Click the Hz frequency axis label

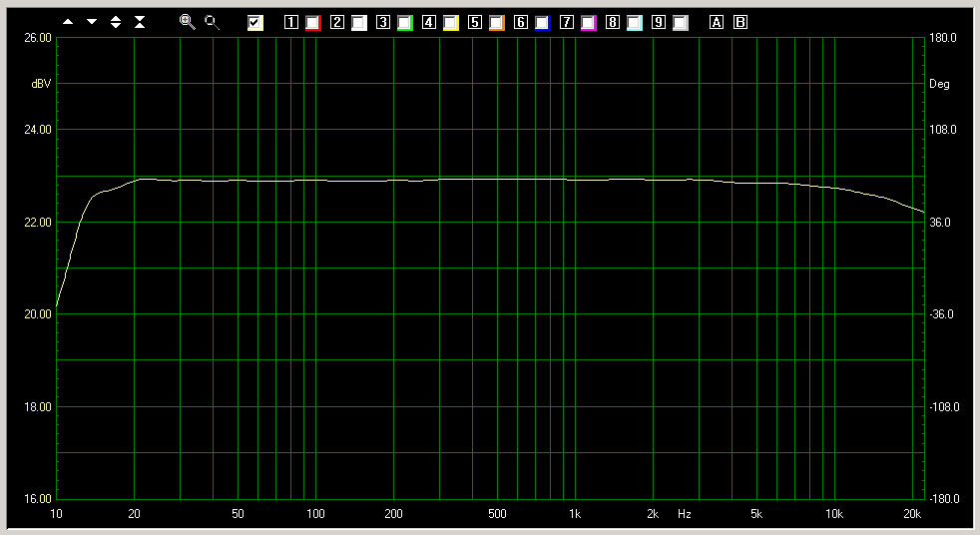[x=685, y=514]
